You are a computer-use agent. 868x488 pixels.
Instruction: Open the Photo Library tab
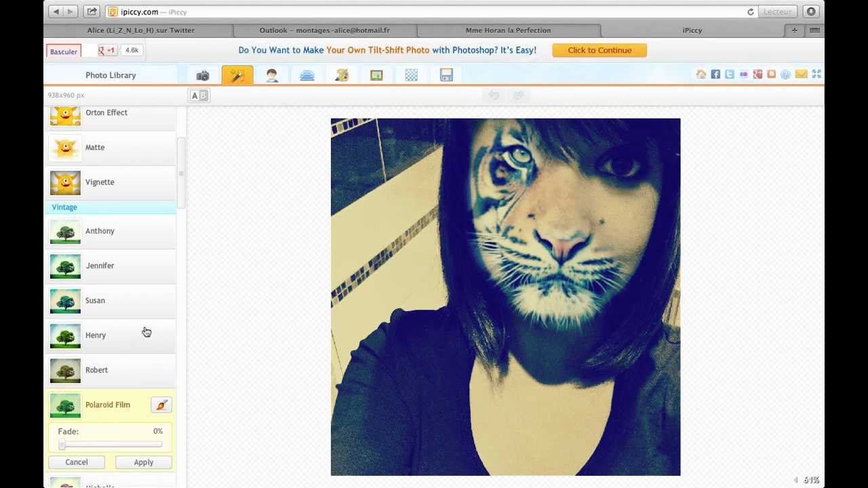pyautogui.click(x=111, y=75)
